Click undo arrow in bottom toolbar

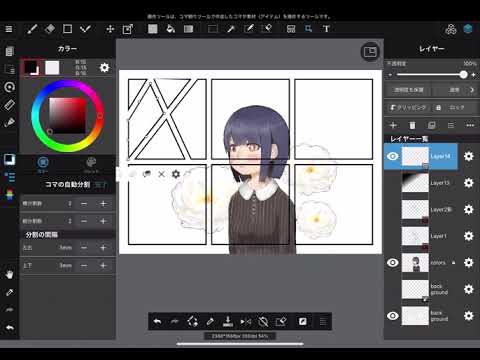157,322
